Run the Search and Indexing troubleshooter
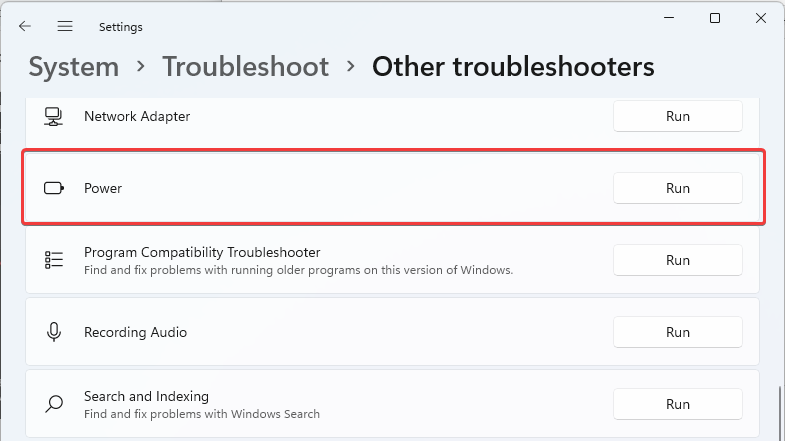785x441 pixels. click(677, 404)
